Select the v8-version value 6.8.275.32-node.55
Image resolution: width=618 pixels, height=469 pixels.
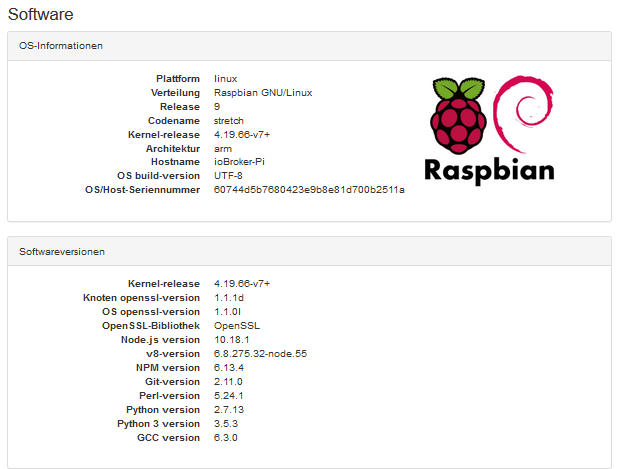261,354
